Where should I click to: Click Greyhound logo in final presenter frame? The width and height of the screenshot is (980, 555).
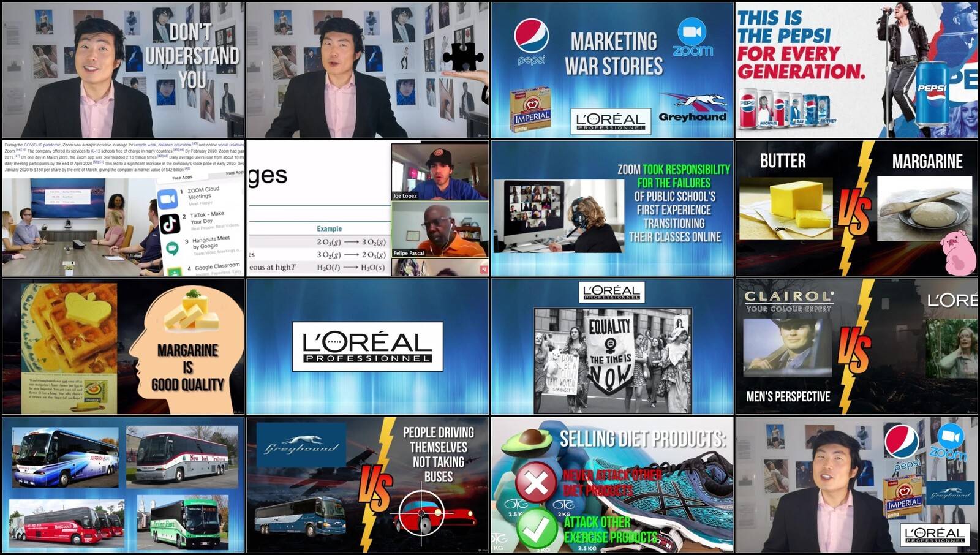[x=950, y=493]
